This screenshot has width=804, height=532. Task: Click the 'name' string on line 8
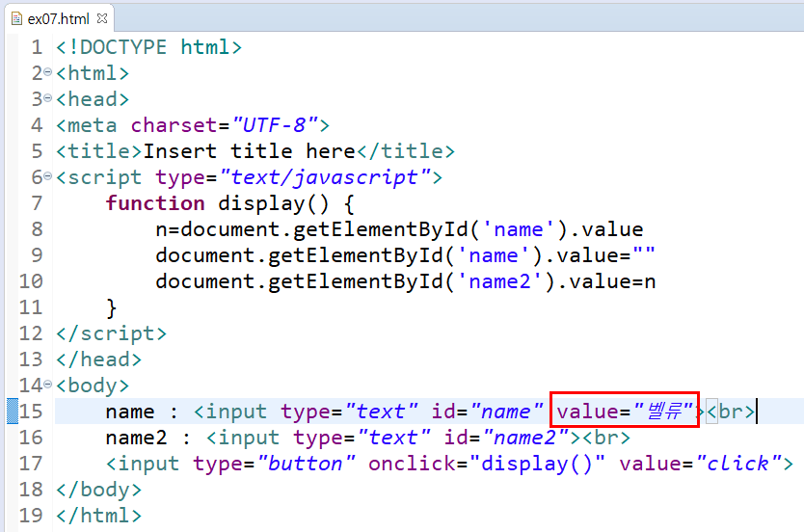(518, 229)
